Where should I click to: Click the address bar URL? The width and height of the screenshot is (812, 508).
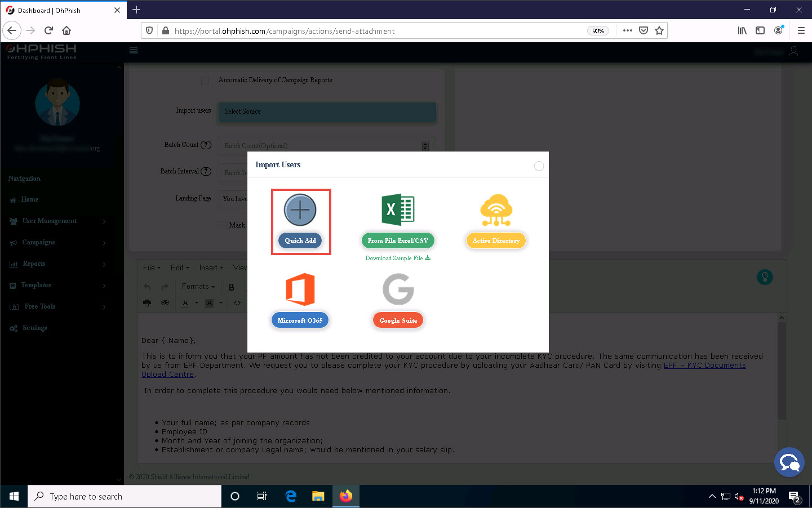[285, 31]
